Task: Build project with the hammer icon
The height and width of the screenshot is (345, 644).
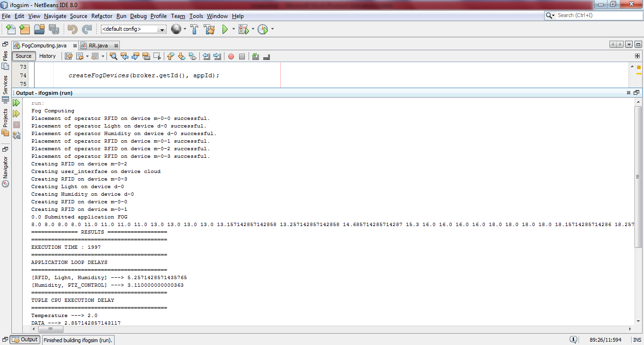Action: tap(194, 29)
